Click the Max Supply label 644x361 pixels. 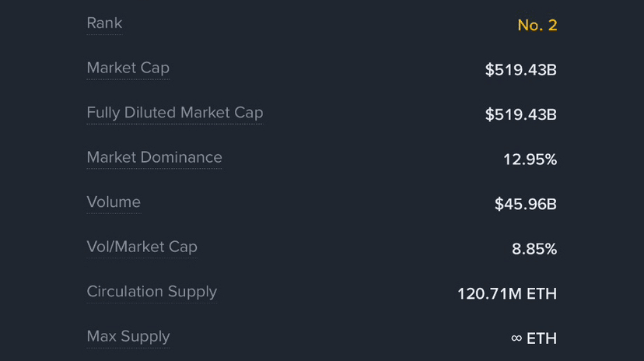click(128, 337)
